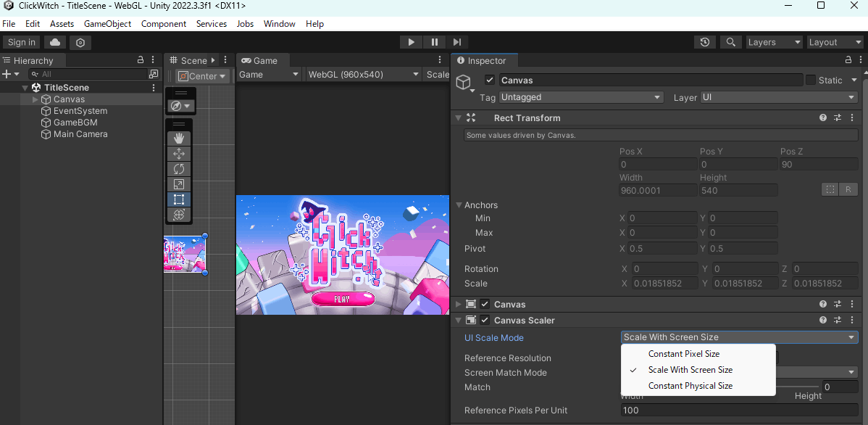The height and width of the screenshot is (425, 868).
Task: Open the Layers dropdown in toolbar
Action: (774, 42)
